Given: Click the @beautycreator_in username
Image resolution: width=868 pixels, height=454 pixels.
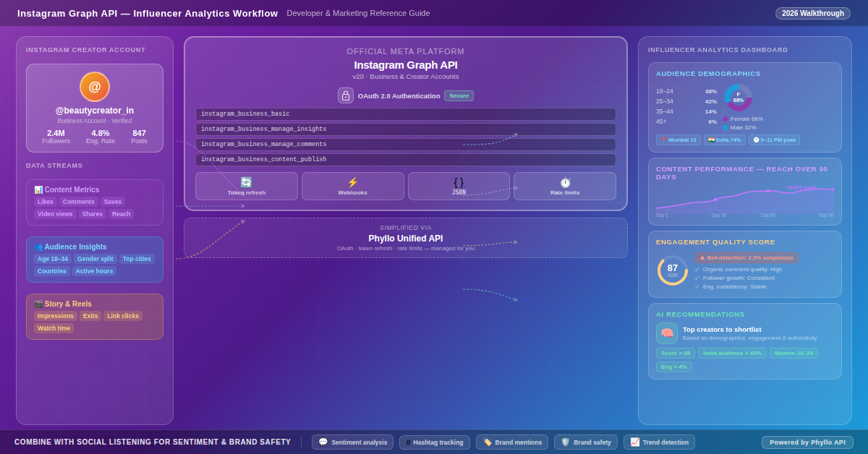Looking at the screenshot, I should (x=95, y=111).
